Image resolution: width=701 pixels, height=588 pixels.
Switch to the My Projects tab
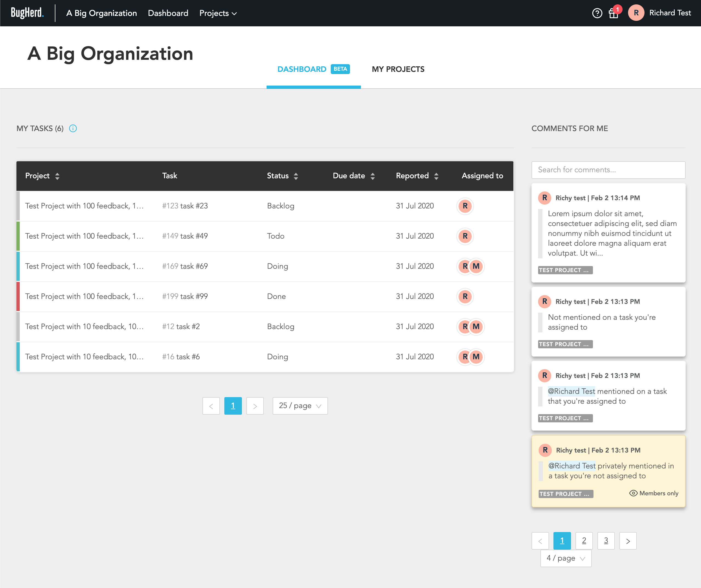coord(398,69)
